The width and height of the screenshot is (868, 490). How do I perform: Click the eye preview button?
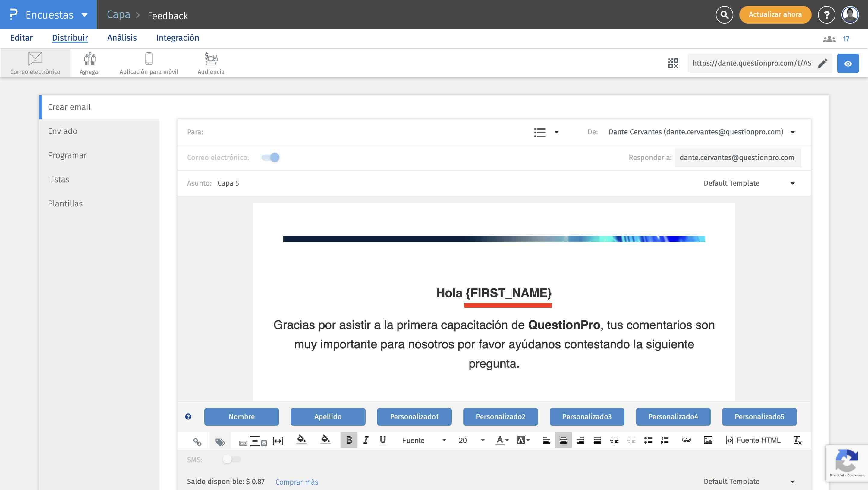(848, 63)
